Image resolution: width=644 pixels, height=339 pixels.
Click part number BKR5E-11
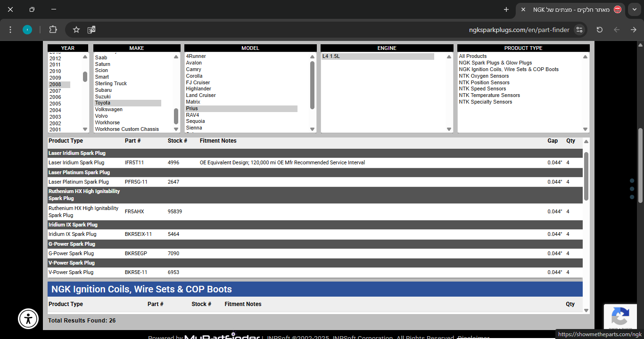click(x=136, y=272)
